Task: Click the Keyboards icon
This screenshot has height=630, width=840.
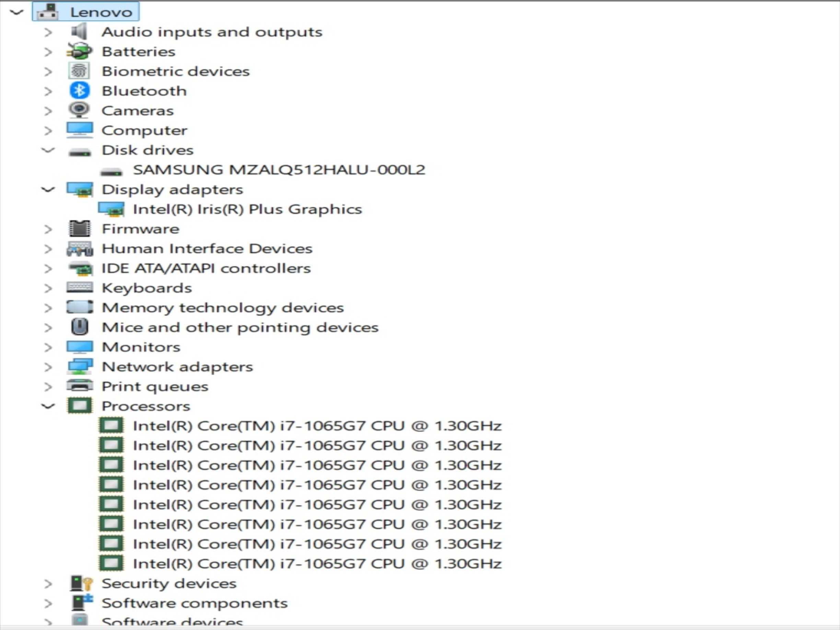Action: [80, 288]
